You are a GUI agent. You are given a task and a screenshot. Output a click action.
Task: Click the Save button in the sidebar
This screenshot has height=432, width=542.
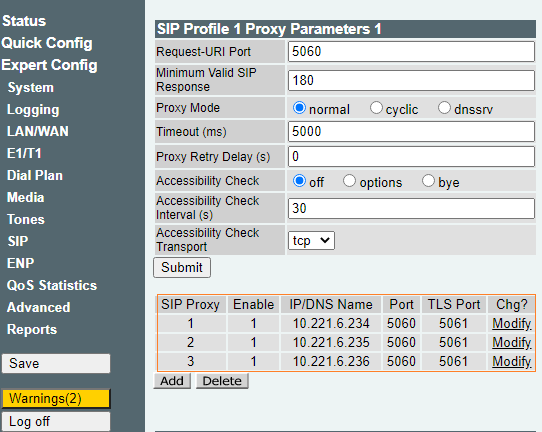56,364
